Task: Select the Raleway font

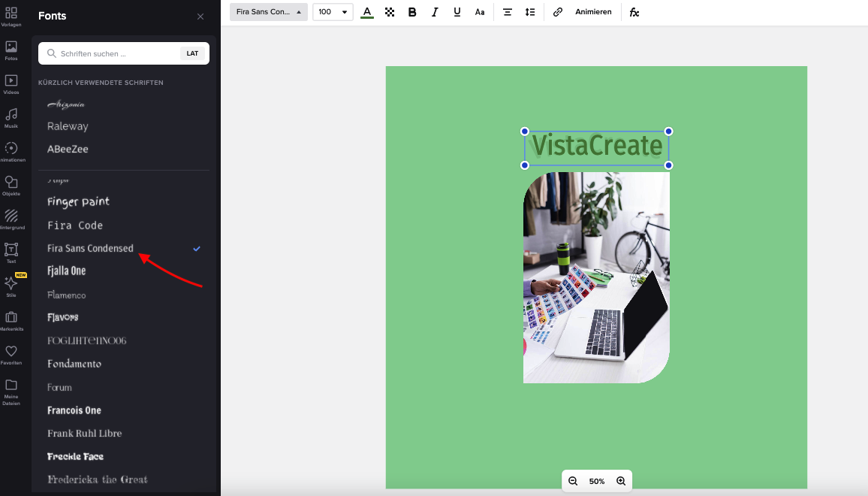Action: (68, 126)
